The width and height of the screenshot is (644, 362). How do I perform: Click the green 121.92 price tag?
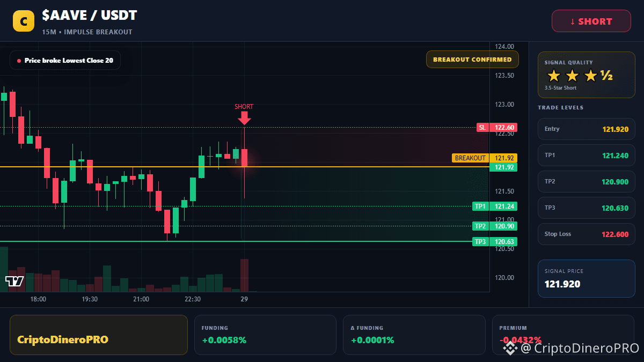503,167
